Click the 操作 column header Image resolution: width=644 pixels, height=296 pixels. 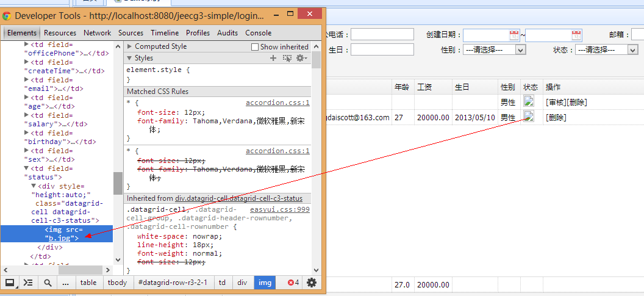pyautogui.click(x=553, y=87)
